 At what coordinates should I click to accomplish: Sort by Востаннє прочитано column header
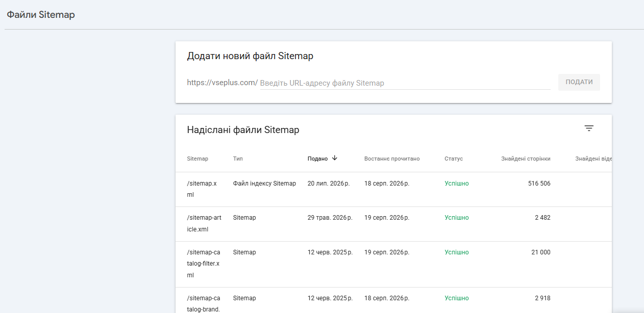392,159
